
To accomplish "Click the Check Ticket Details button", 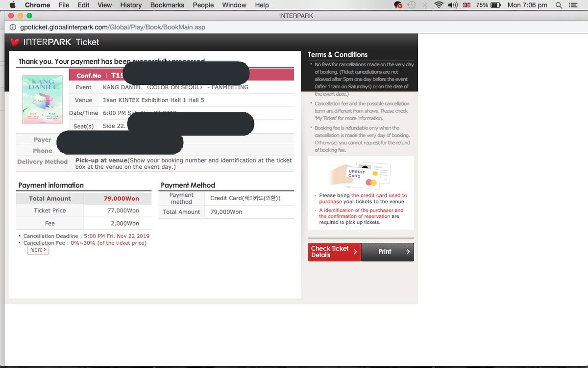I will 335,252.
